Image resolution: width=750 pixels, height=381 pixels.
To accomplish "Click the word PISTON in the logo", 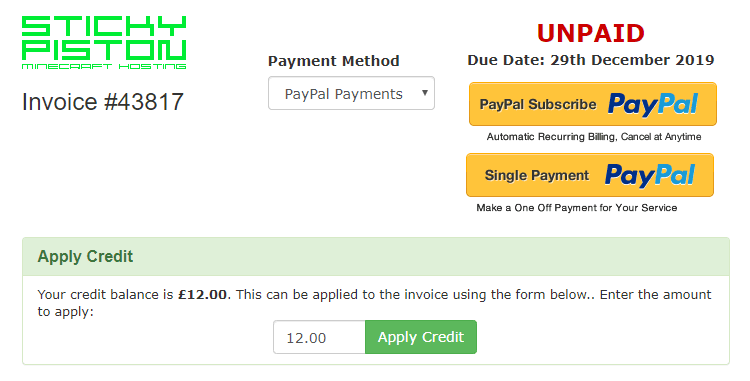I will pos(104,50).
